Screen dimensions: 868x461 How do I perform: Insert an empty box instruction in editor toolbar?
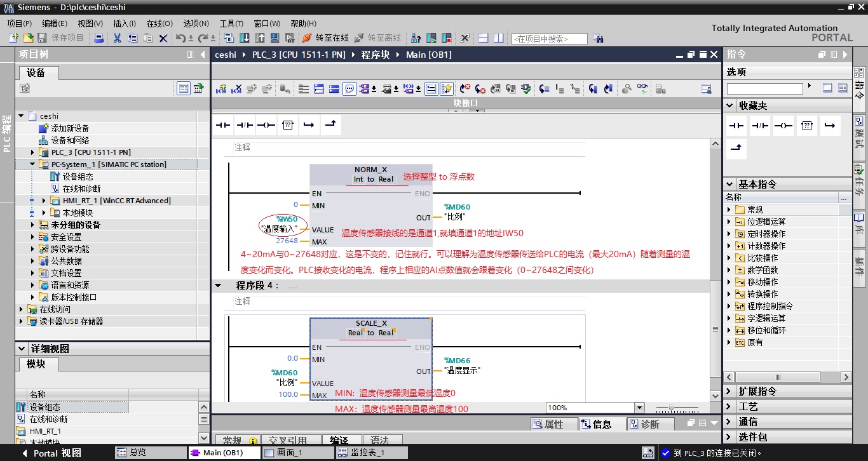coord(288,125)
